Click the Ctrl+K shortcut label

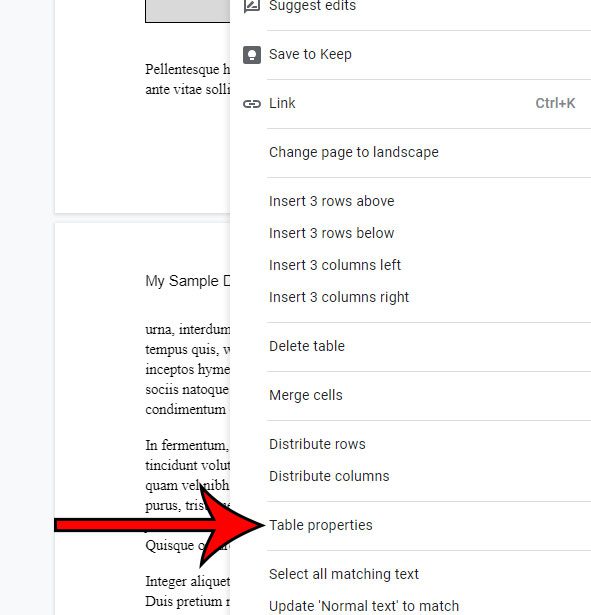pyautogui.click(x=555, y=104)
